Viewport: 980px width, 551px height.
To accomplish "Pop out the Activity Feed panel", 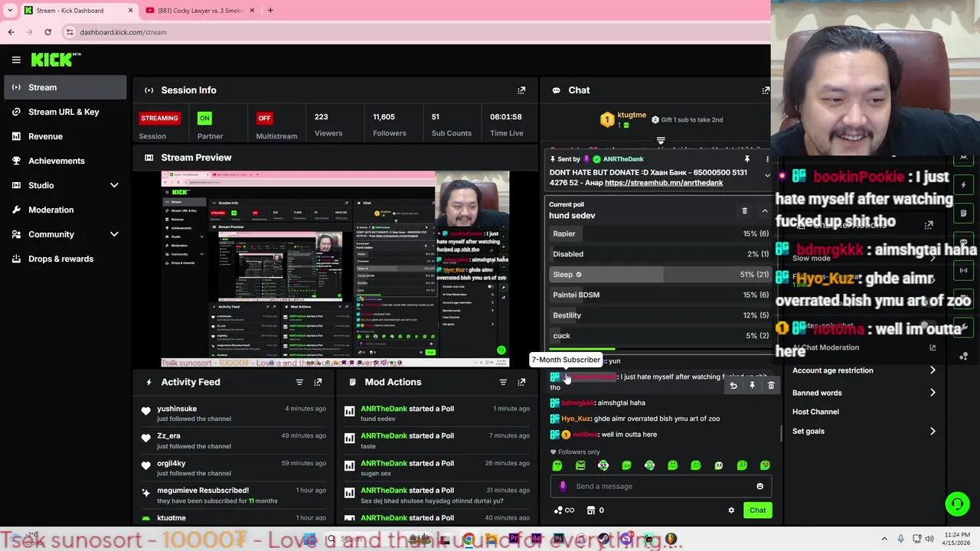I will click(318, 382).
